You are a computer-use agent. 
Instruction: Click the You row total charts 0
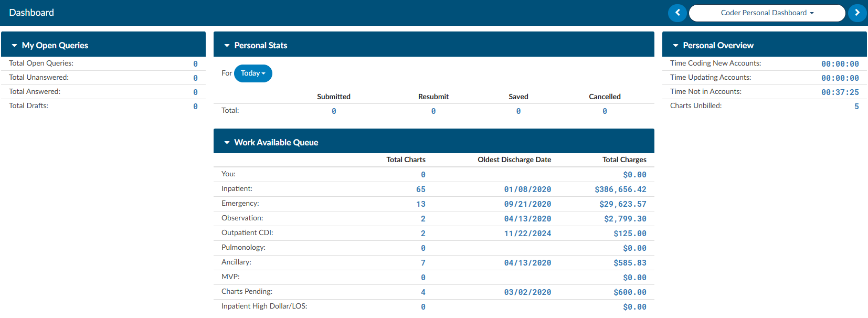(x=423, y=174)
